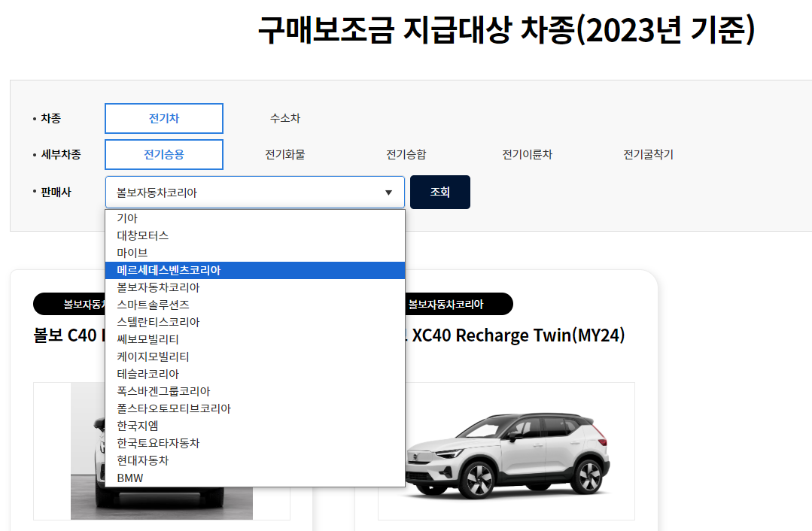Select 테슬라코리아 from the seller list
Viewport: 812px width, 531px height.
pyautogui.click(x=255, y=374)
